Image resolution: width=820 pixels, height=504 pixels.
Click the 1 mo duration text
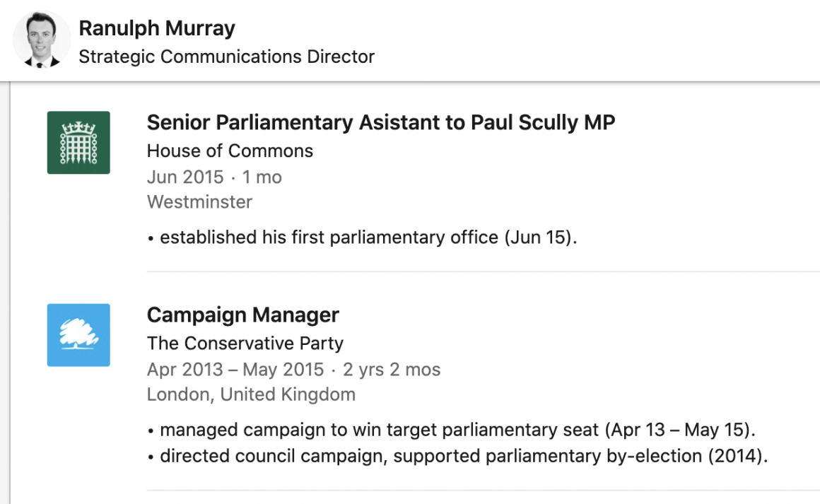point(262,177)
